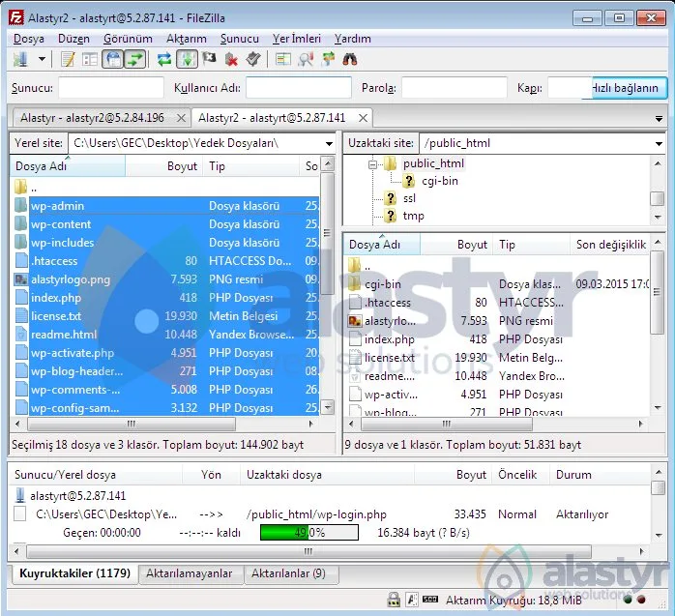Click the green activity LED indicator
Image resolution: width=675 pixels, height=616 pixels.
pyautogui.click(x=628, y=600)
